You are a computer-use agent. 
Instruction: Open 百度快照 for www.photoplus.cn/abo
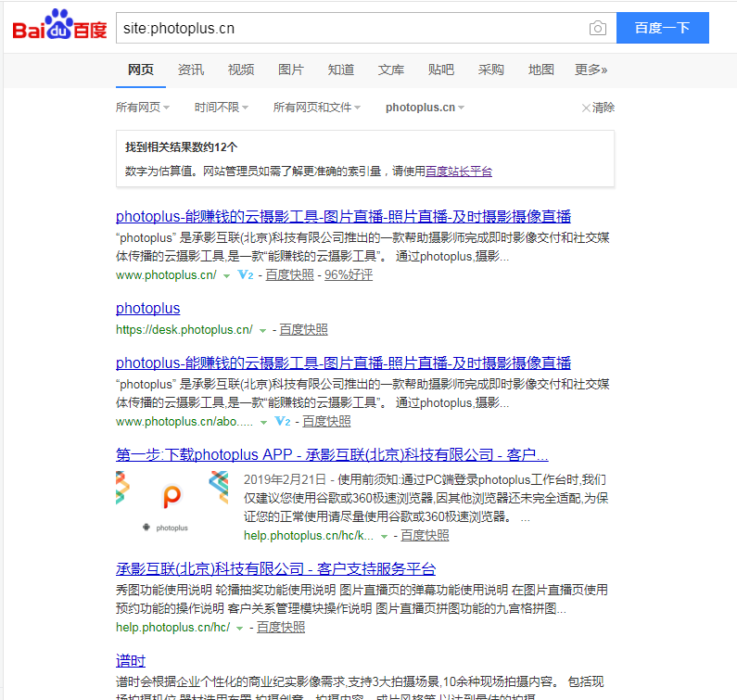[326, 422]
